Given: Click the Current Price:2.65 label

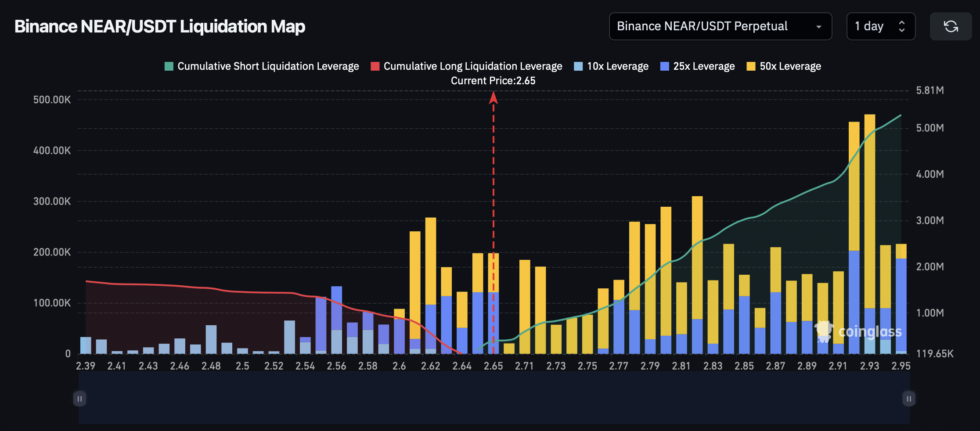Looking at the screenshot, I should coord(493,81).
